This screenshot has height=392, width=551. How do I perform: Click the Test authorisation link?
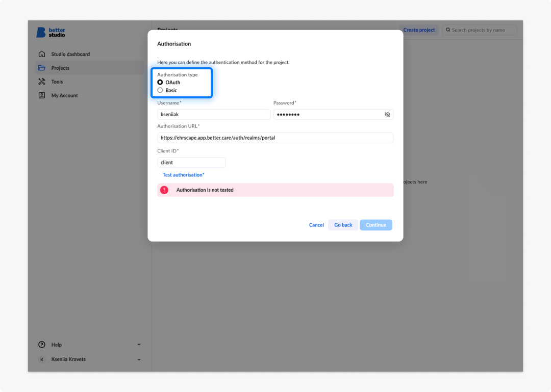[x=184, y=175]
